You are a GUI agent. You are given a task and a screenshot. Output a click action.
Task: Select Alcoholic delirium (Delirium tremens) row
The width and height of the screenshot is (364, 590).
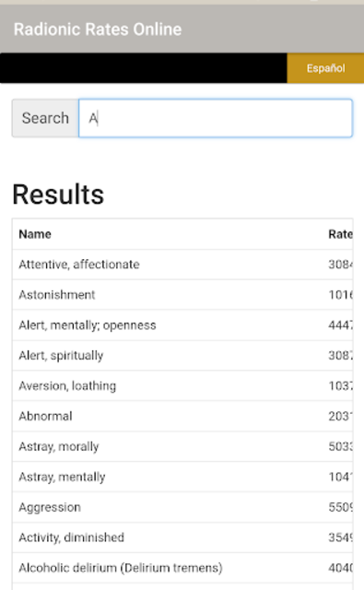tap(182, 568)
